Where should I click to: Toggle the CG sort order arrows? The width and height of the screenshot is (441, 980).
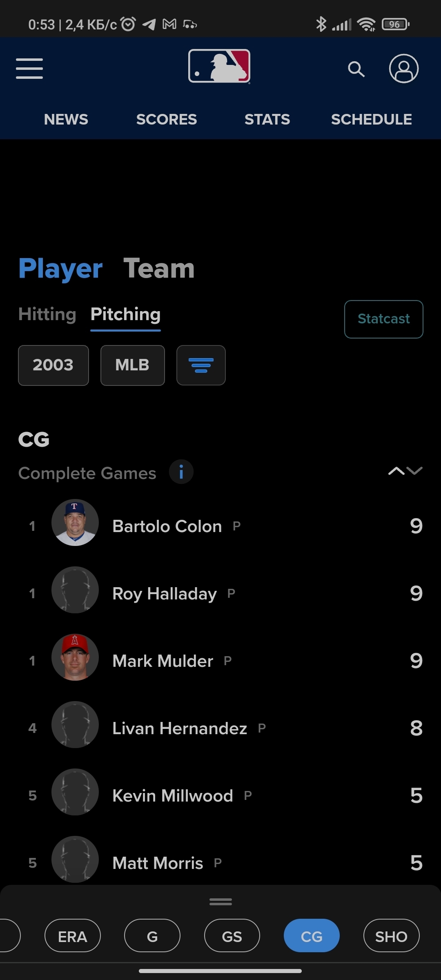tap(405, 471)
